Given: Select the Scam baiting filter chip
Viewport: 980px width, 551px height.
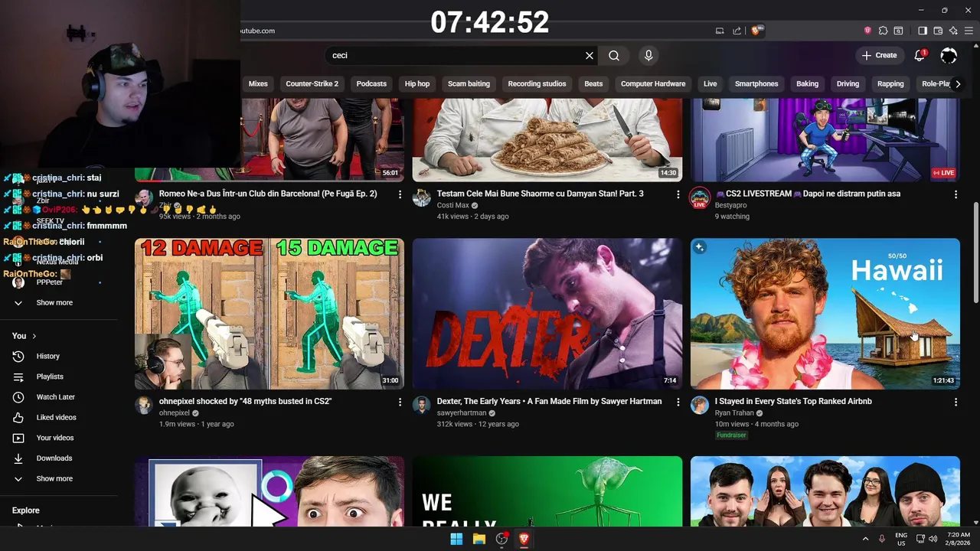Looking at the screenshot, I should coord(469,83).
